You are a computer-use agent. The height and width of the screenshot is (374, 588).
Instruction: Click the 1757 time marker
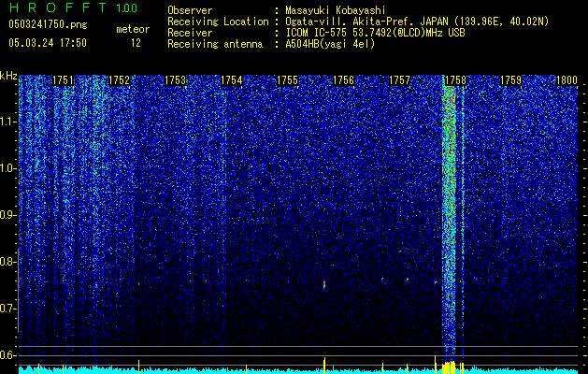coord(399,80)
